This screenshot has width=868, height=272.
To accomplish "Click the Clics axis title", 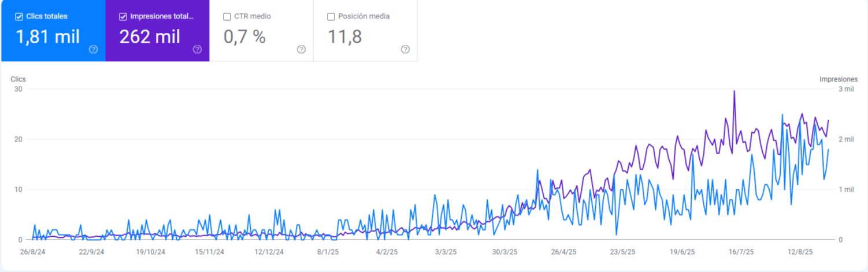I will pos(18,79).
